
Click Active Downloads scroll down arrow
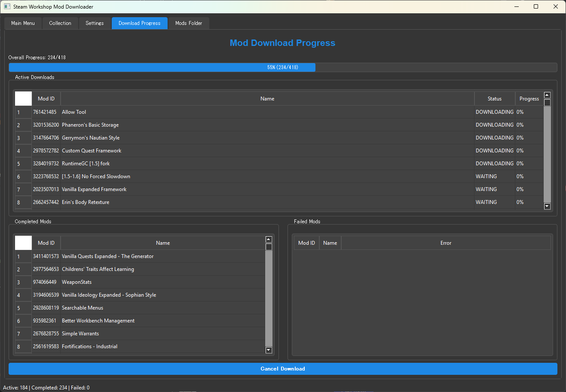point(547,206)
